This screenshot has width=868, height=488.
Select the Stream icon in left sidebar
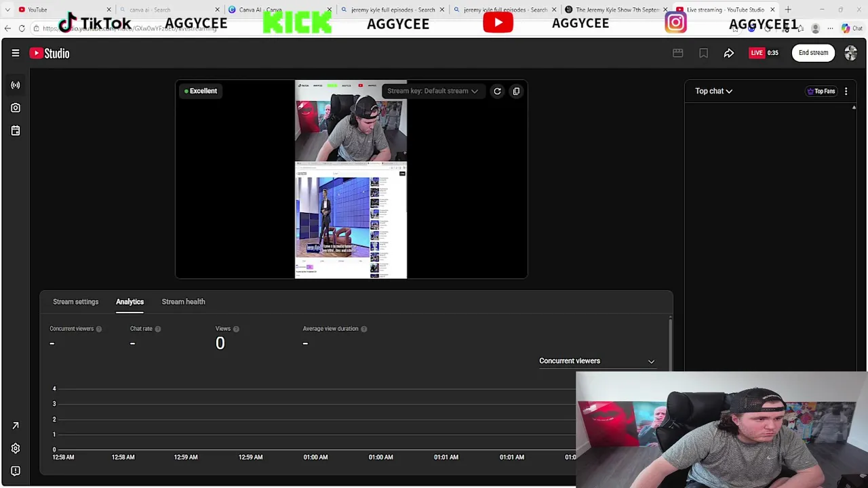click(16, 85)
